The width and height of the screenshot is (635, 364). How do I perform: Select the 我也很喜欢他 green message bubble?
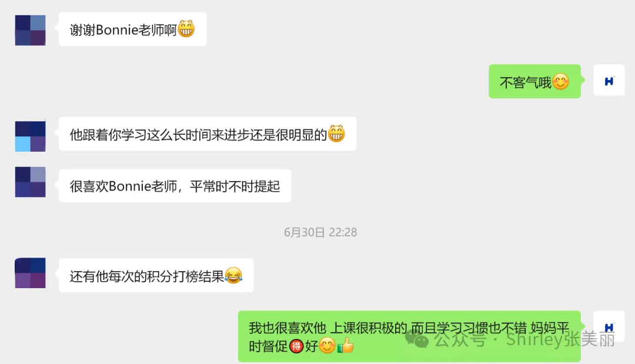[x=409, y=336]
